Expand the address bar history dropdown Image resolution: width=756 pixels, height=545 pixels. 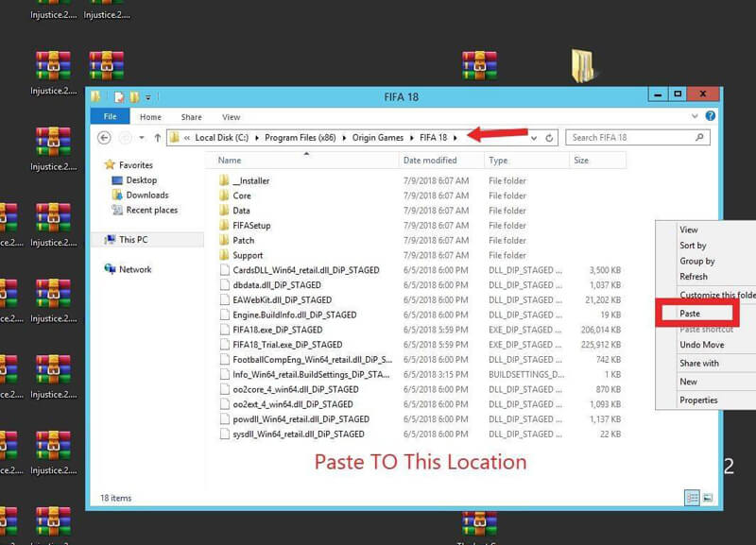[x=534, y=138]
